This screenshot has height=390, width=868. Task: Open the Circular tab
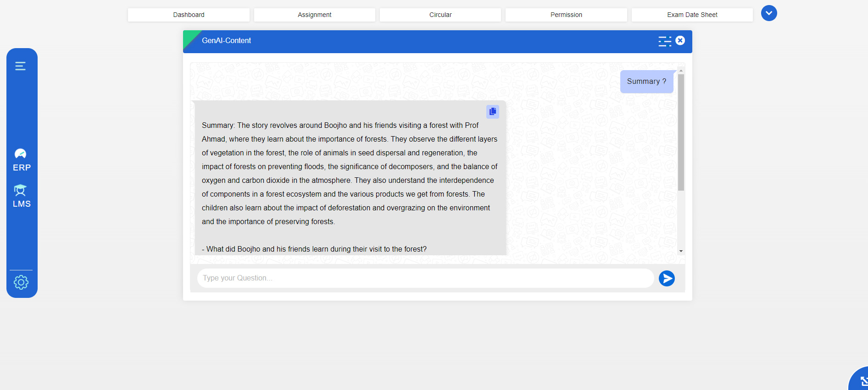pos(440,15)
